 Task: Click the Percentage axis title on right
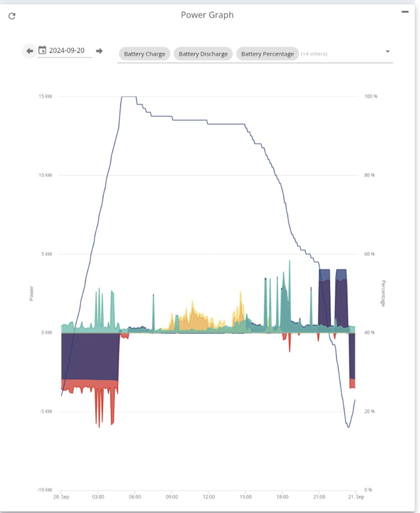(x=383, y=293)
